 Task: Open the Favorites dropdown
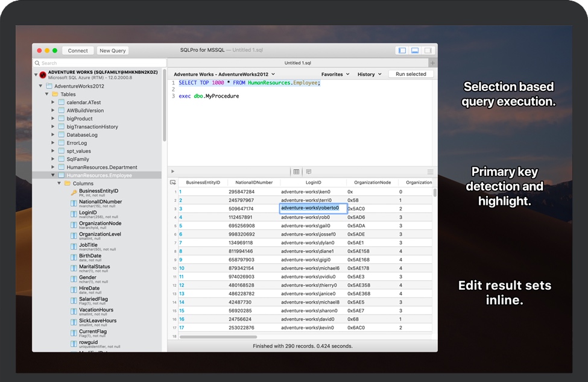click(335, 74)
